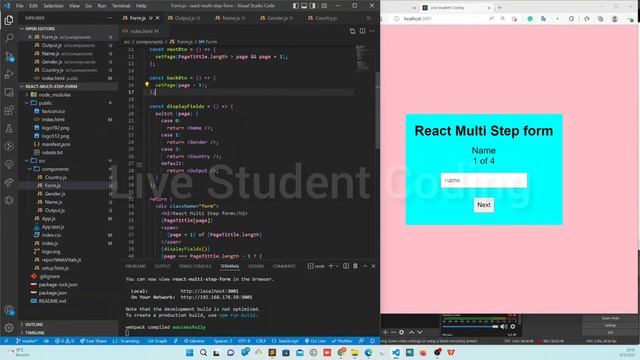
Task: Kill terminal with the trash icon
Action: (355, 266)
